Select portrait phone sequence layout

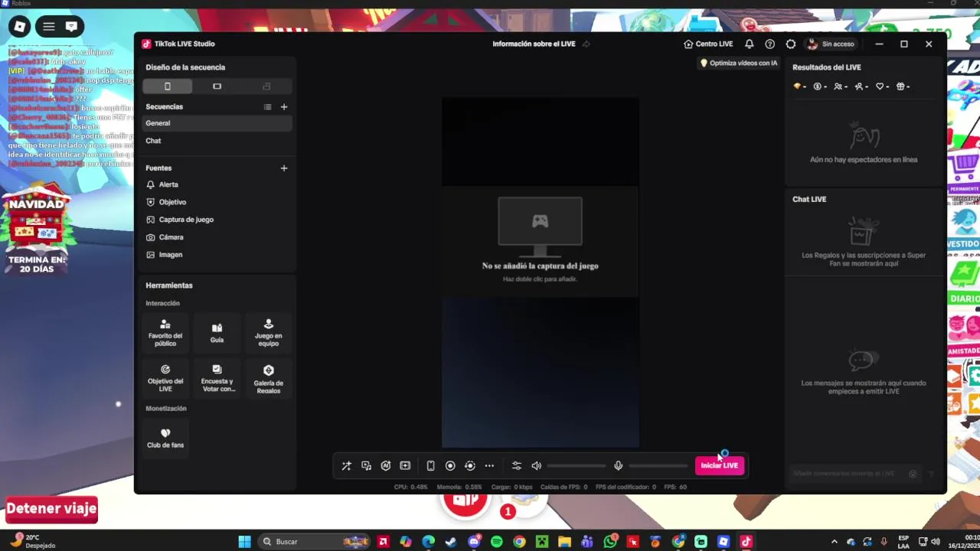click(167, 86)
